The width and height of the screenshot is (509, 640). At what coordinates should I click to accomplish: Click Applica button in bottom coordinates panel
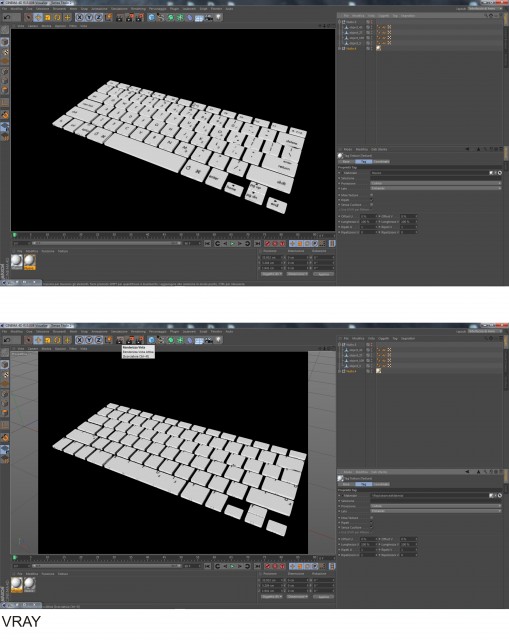322,596
